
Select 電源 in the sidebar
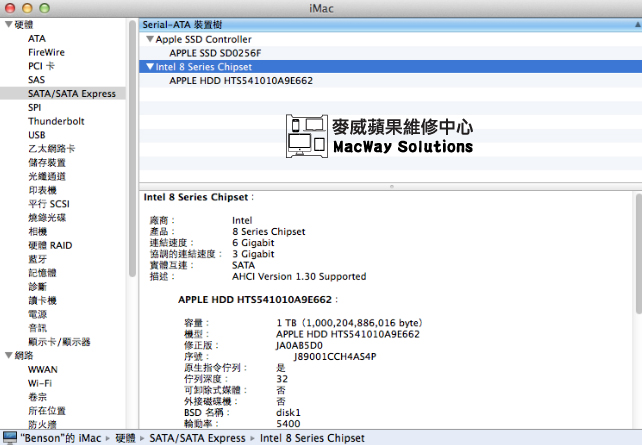pyautogui.click(x=37, y=314)
